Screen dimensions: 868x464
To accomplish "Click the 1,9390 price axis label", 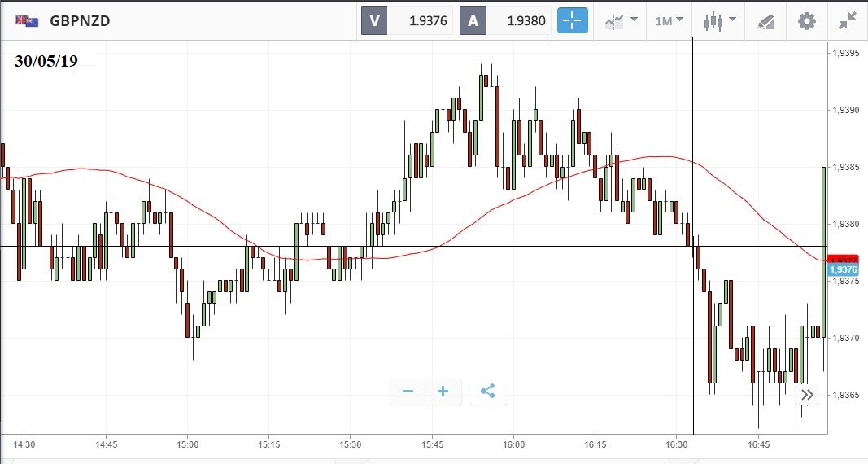I will coord(846,110).
